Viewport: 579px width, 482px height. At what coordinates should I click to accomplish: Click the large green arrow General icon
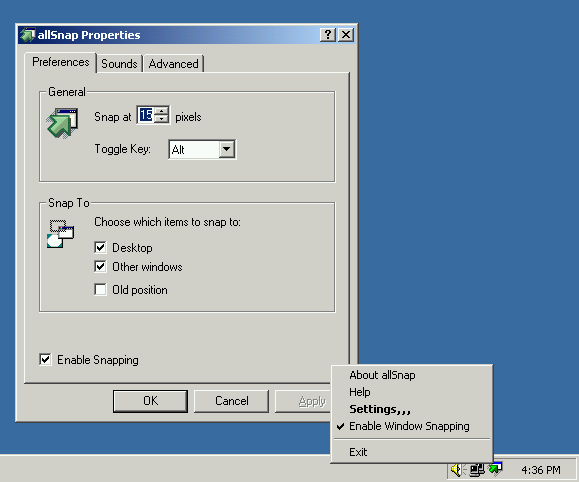62,123
